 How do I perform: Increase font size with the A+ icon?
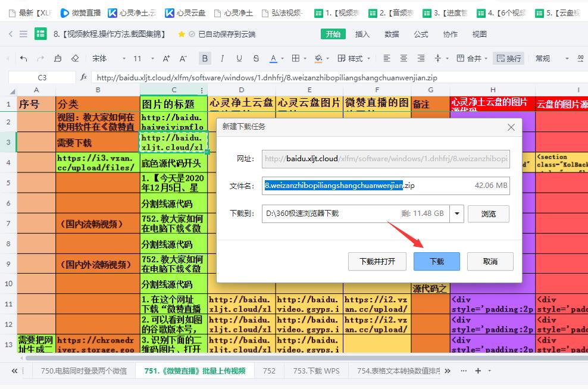click(x=166, y=58)
